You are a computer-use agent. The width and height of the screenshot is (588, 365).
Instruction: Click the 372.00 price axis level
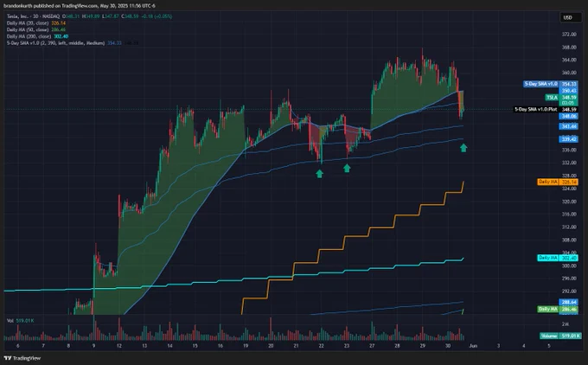[x=569, y=34]
